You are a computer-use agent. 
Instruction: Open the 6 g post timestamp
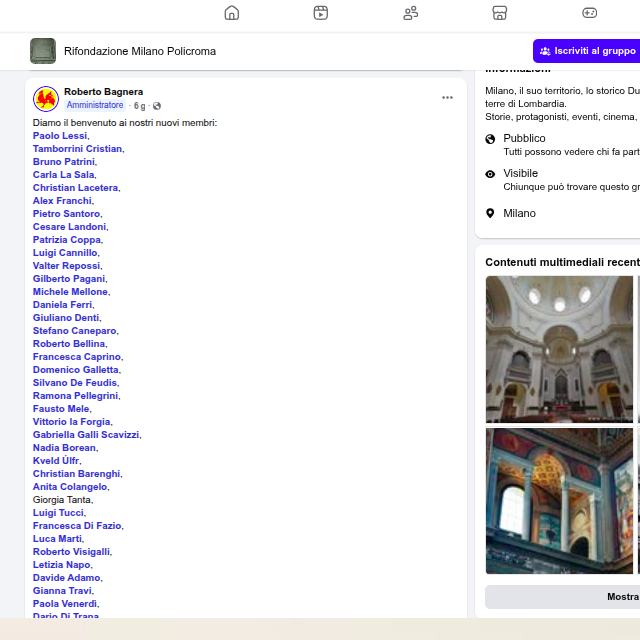tap(140, 106)
